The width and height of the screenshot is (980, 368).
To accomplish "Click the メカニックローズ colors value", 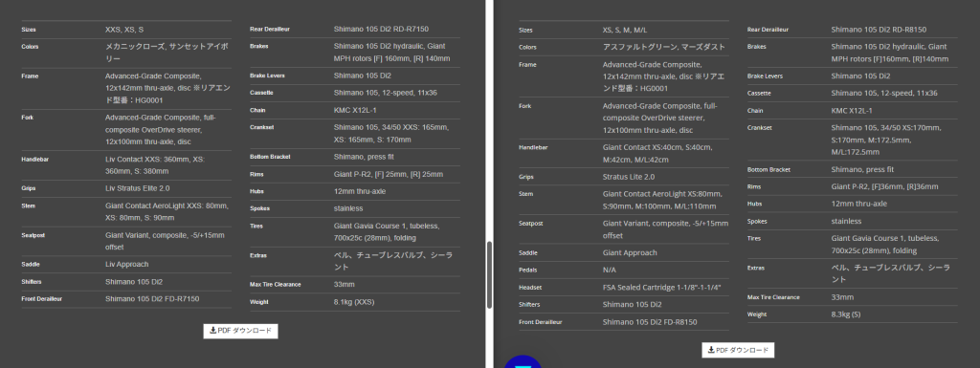I will pyautogui.click(x=167, y=52).
